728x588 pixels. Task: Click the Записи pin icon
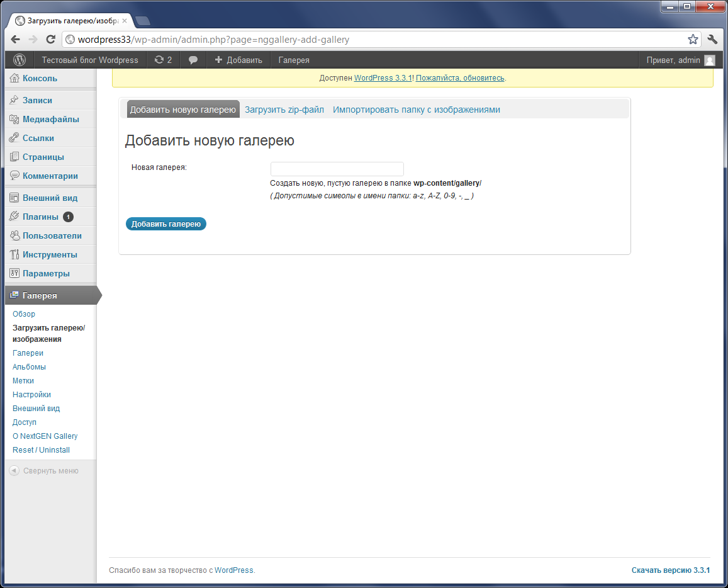coord(14,100)
